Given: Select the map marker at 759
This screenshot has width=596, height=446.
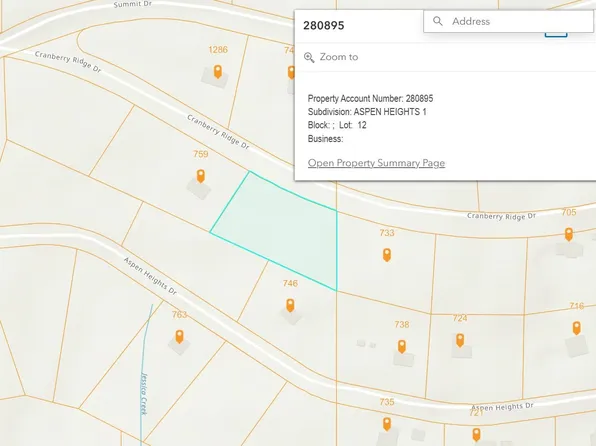Looking at the screenshot, I should [x=200, y=176].
